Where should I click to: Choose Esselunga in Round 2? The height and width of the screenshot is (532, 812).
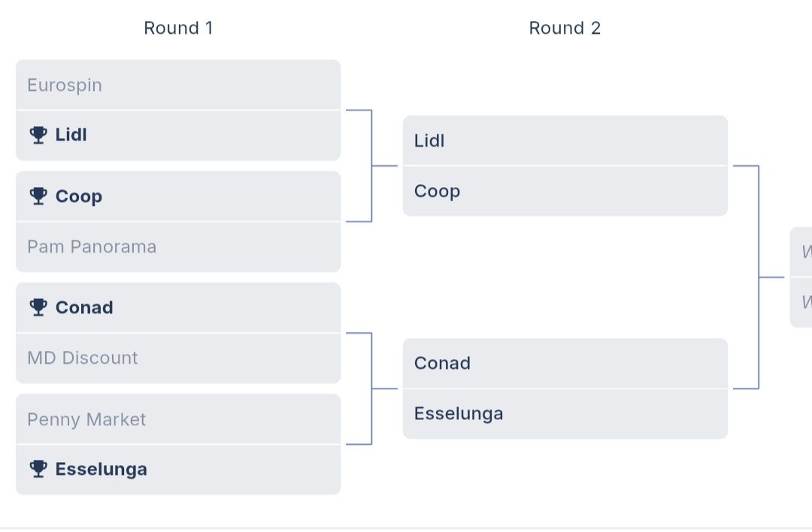pyautogui.click(x=565, y=413)
